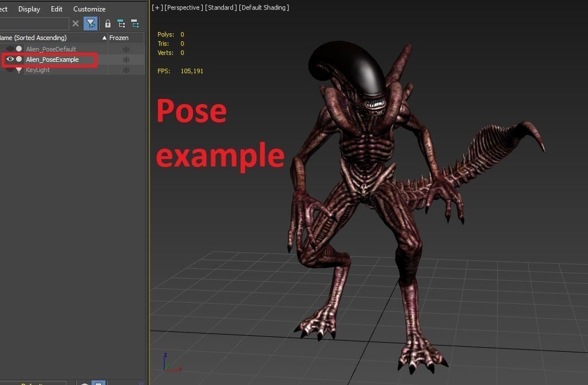The width and height of the screenshot is (588, 385).
Task: Toggle the selection filter funnel icon
Action: click(x=90, y=23)
